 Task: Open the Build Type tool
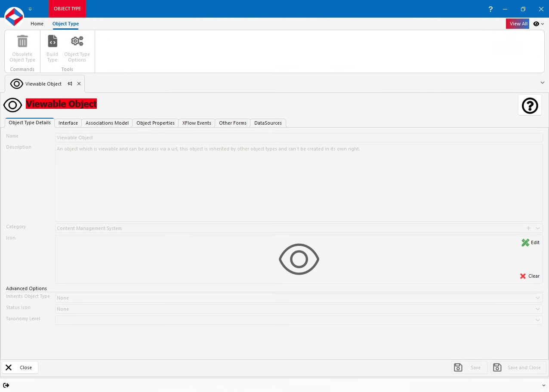click(52, 41)
